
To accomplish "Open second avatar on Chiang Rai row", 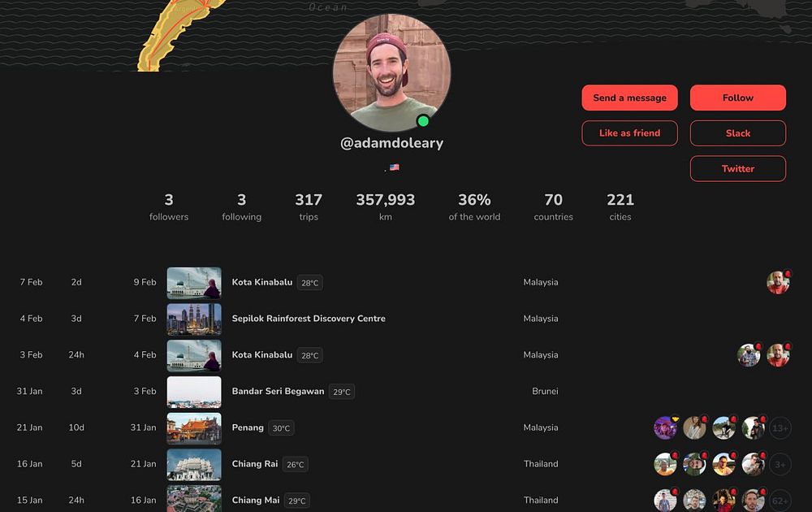I will pos(694,464).
